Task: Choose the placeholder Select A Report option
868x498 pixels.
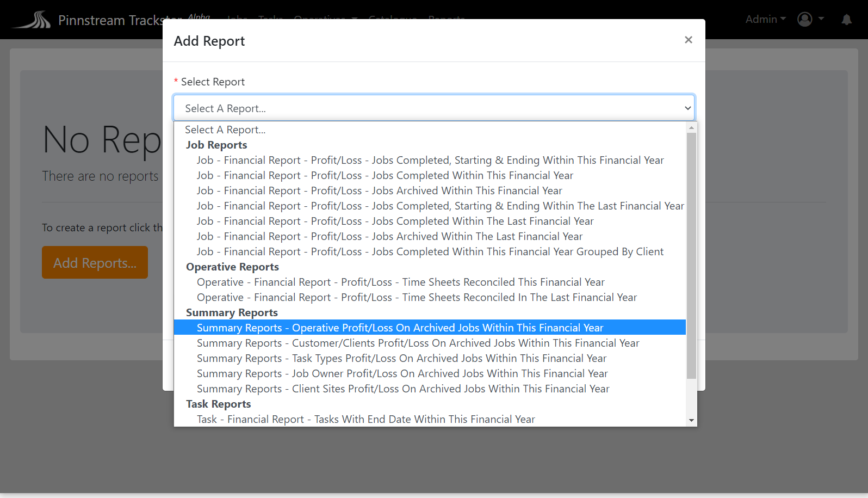Action: point(225,130)
